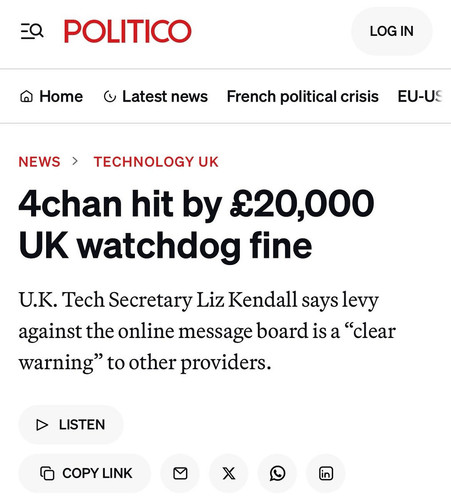Click the COPY LINK button text
Image resolution: width=451 pixels, height=500 pixels.
pos(97,473)
